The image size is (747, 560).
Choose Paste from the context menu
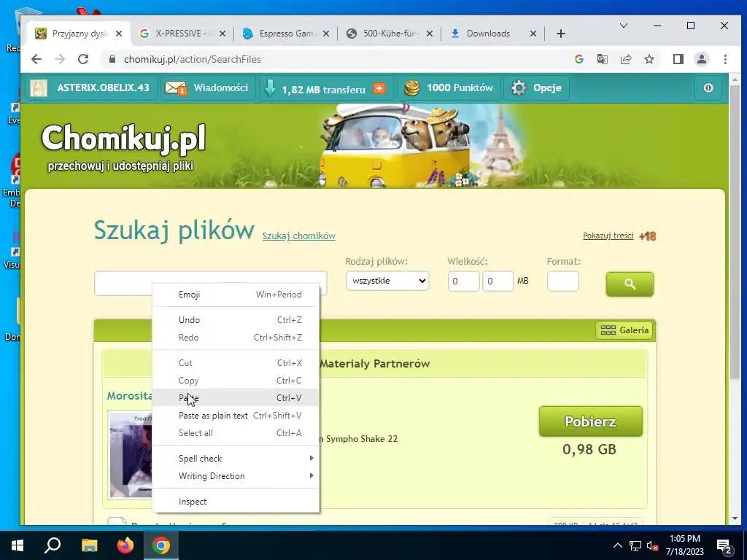point(236,397)
